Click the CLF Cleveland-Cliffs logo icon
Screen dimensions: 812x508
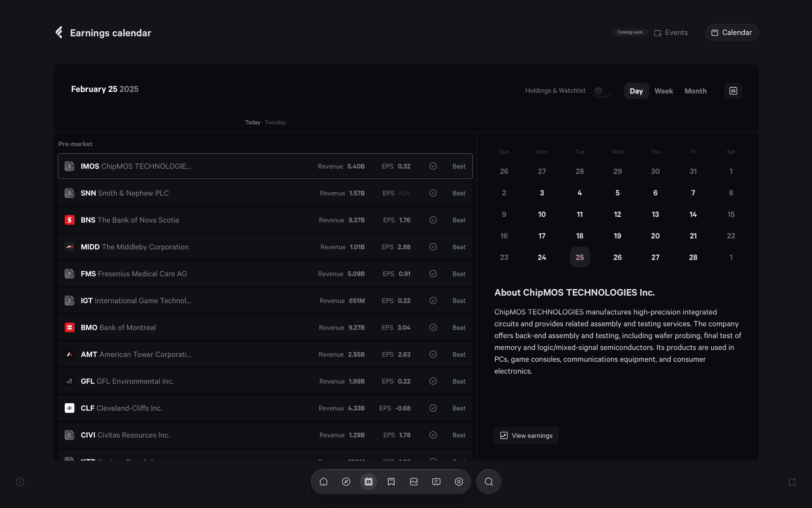coord(69,408)
